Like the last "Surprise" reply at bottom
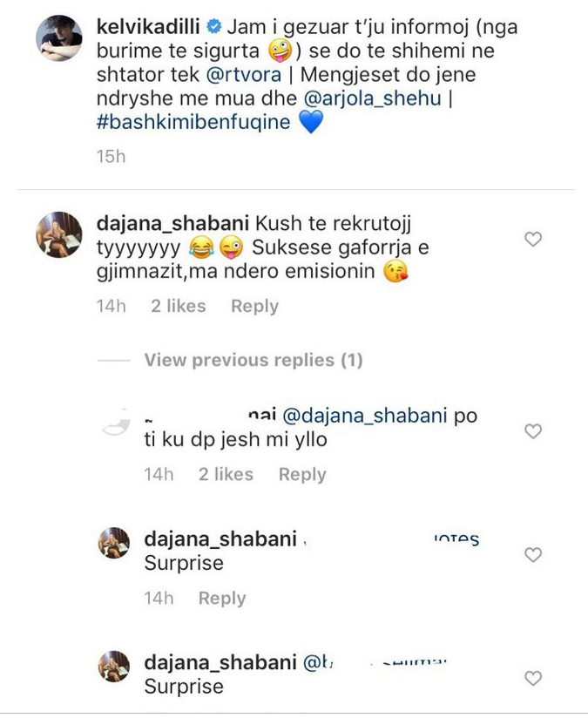 point(533,678)
